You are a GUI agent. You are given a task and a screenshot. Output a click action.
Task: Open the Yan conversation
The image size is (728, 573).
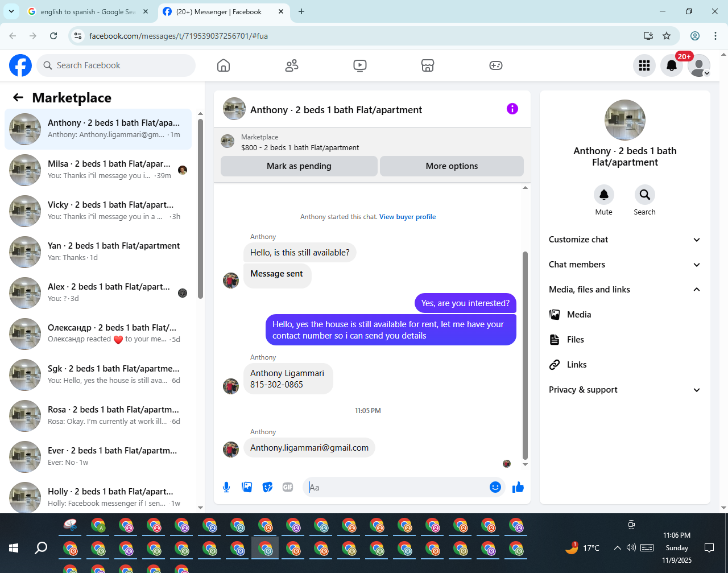(98, 252)
